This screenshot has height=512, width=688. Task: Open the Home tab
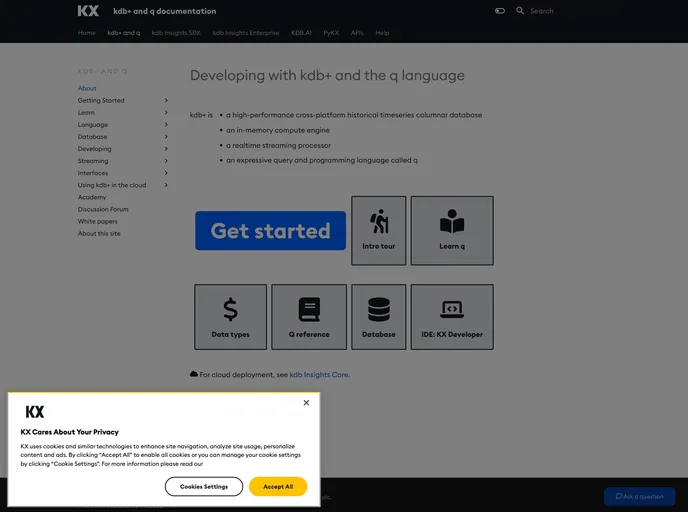[x=86, y=33]
